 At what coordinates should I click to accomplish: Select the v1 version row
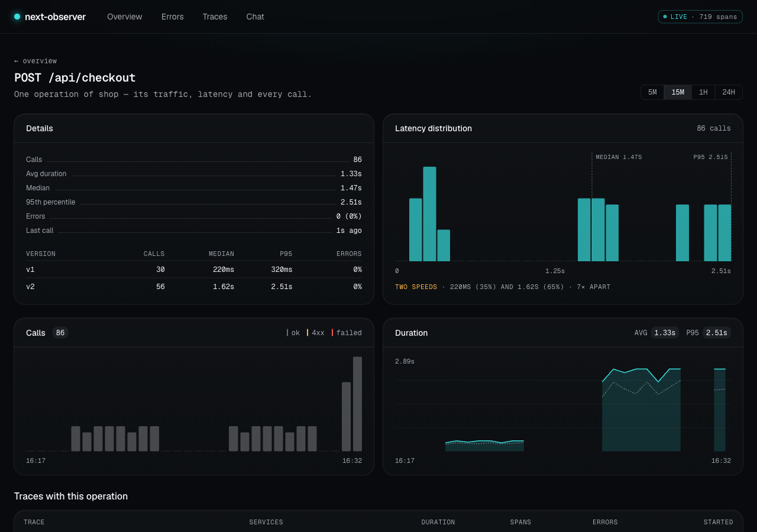coord(194,270)
